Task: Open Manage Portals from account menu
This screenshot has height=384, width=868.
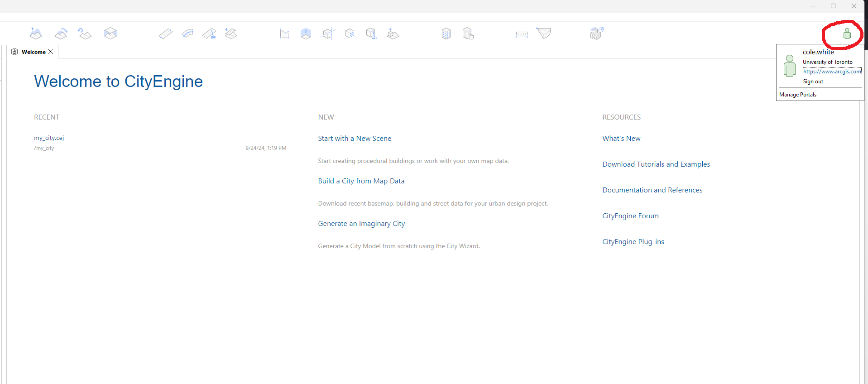Action: 797,95
